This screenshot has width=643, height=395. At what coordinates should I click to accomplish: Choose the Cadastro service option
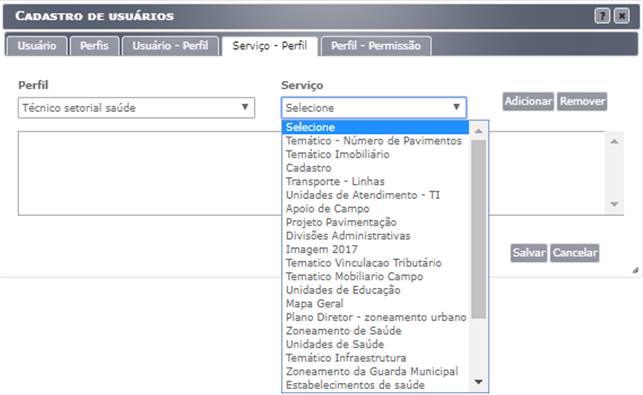[375, 168]
